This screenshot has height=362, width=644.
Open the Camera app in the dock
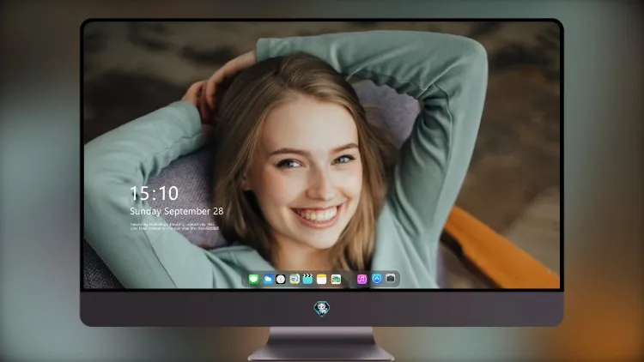(x=391, y=279)
